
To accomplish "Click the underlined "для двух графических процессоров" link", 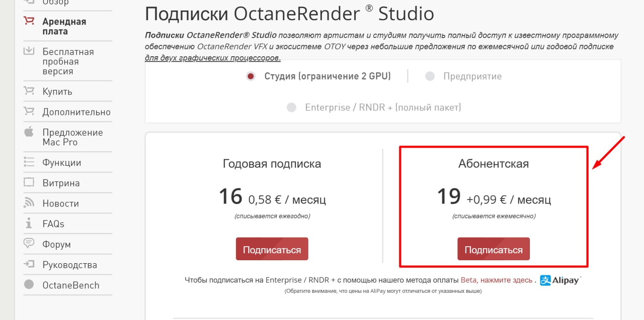I will (x=213, y=58).
